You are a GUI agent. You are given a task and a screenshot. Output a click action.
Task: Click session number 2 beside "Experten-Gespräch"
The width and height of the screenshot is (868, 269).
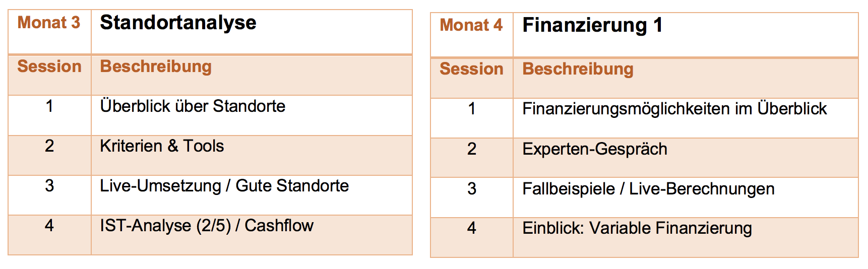(x=472, y=149)
